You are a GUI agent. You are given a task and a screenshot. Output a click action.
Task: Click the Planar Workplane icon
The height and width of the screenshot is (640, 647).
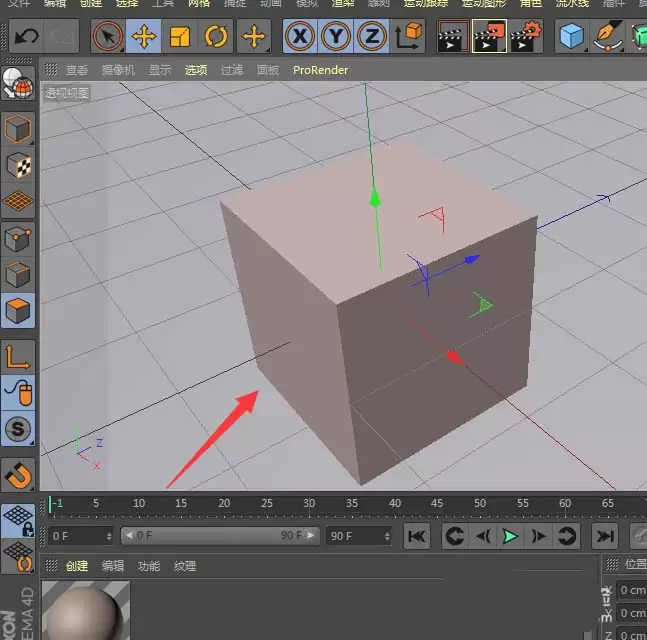pos(18,556)
